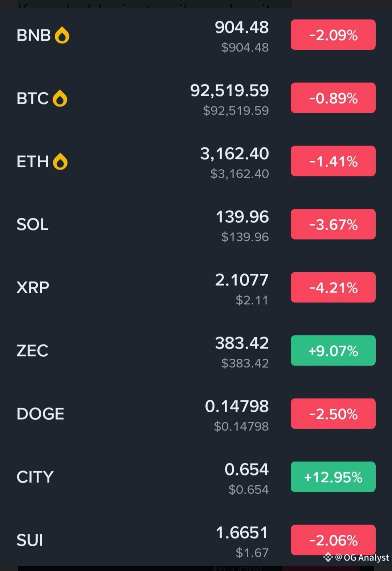392x571 pixels.
Task: Open the XRP trading pair
Action: (145, 287)
